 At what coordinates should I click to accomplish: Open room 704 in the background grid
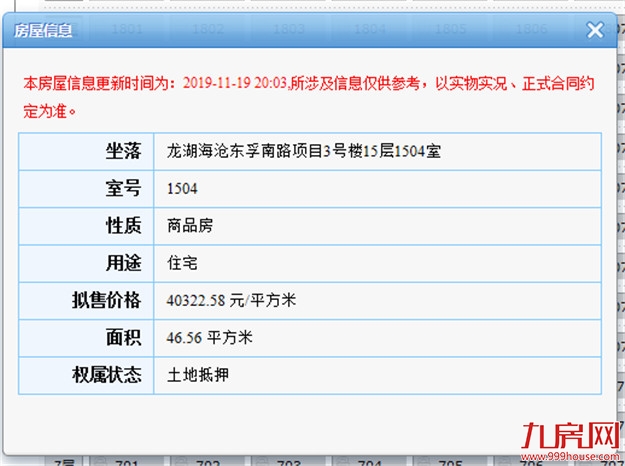click(370, 462)
